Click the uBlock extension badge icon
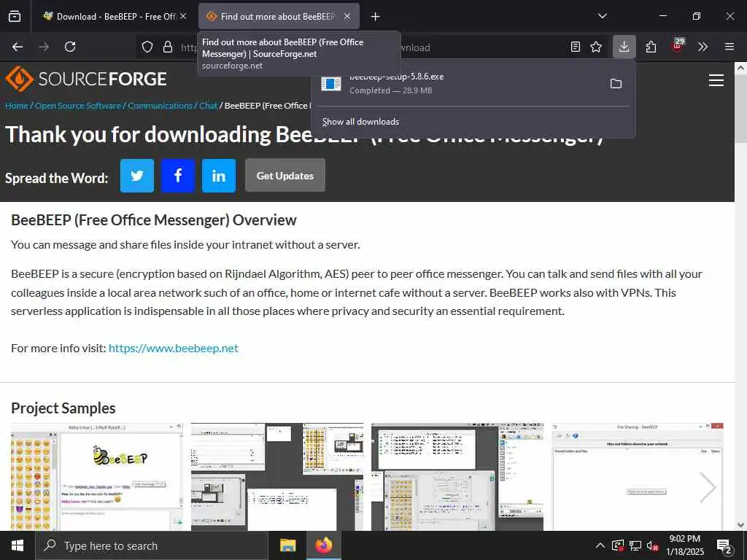The height and width of the screenshot is (560, 747). coord(678,46)
